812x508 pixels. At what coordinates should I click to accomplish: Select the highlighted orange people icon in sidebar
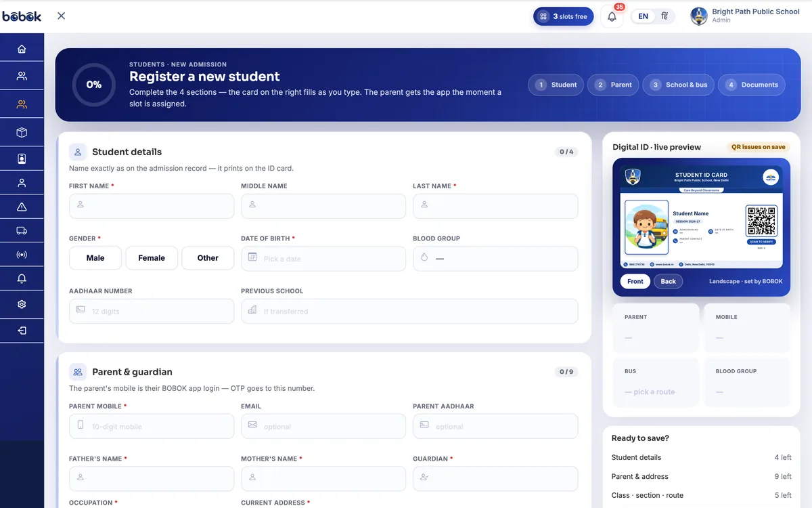pos(22,104)
